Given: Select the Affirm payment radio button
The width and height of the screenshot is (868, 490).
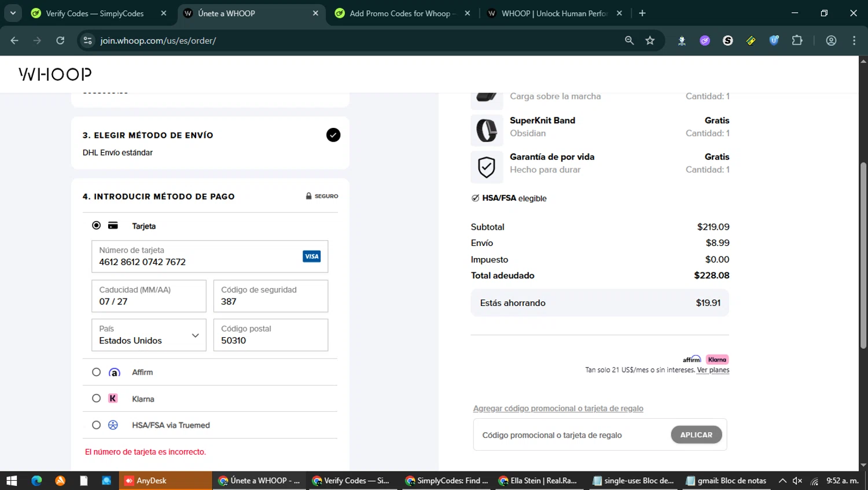Looking at the screenshot, I should [x=97, y=372].
